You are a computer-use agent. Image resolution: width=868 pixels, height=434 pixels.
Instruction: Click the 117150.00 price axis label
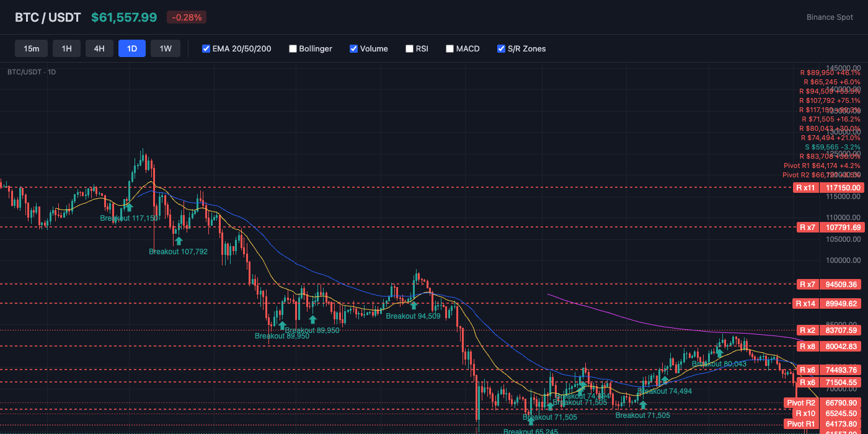843,187
